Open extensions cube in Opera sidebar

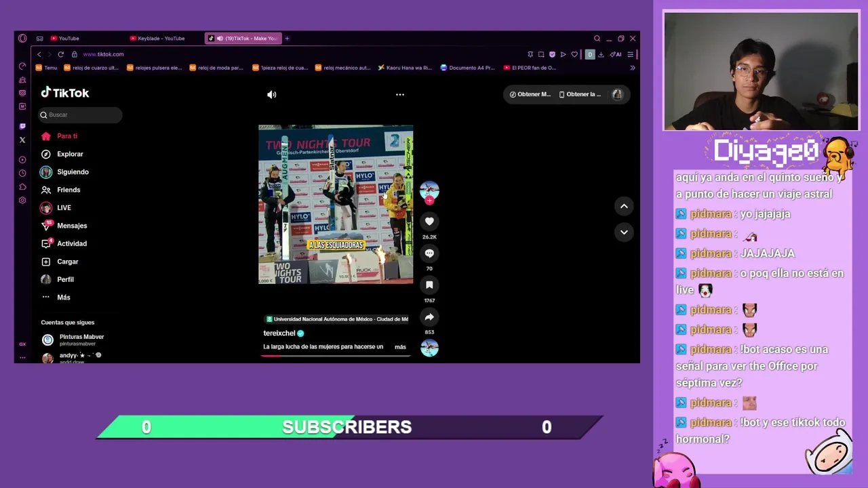[x=22, y=187]
